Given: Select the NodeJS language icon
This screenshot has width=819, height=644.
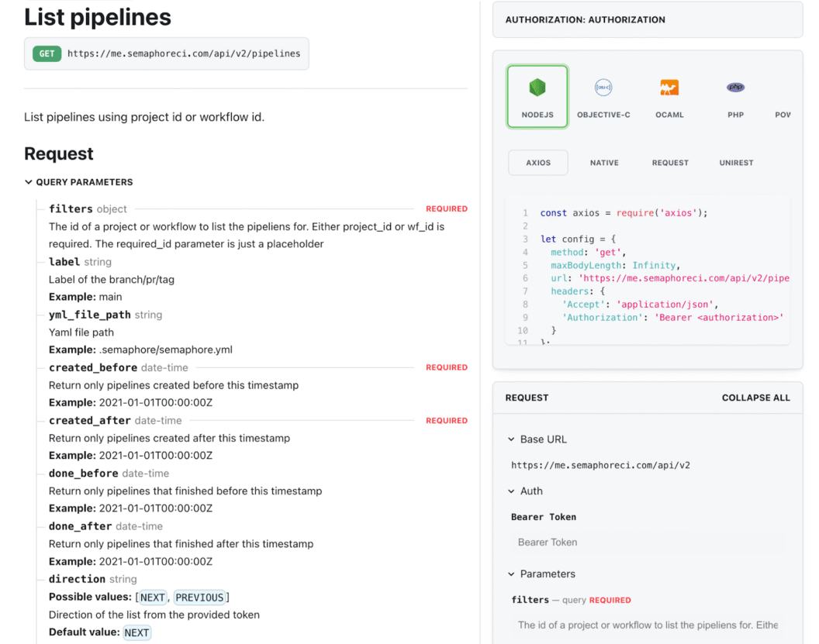Looking at the screenshot, I should pyautogui.click(x=537, y=96).
